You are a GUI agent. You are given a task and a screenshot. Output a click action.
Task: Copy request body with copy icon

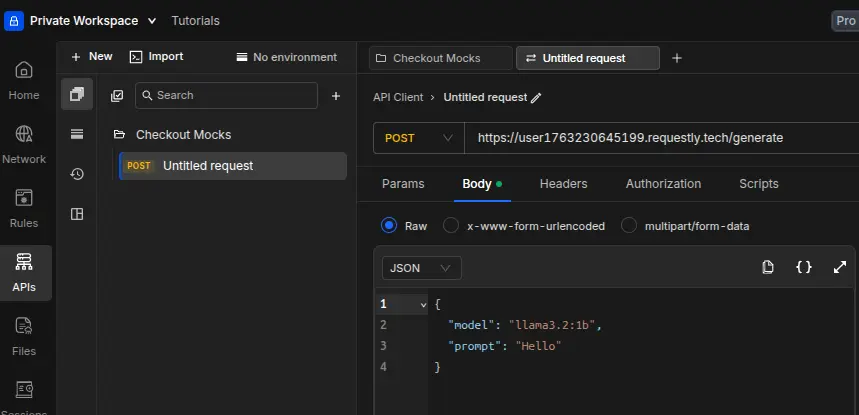[768, 267]
